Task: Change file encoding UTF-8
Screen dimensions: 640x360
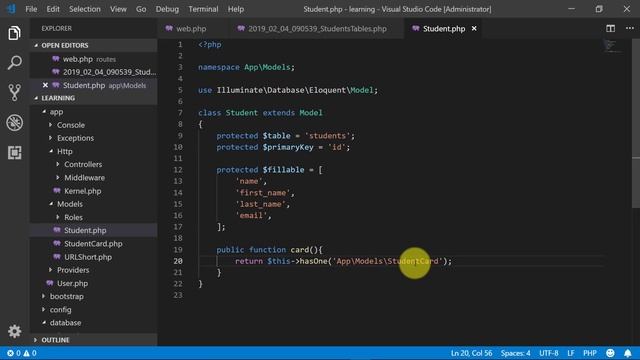Action: 549,353
